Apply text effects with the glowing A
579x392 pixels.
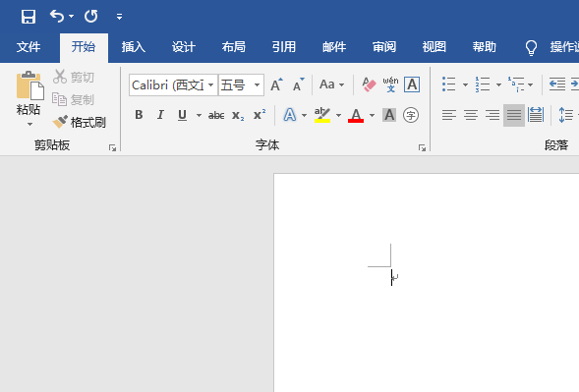290,115
